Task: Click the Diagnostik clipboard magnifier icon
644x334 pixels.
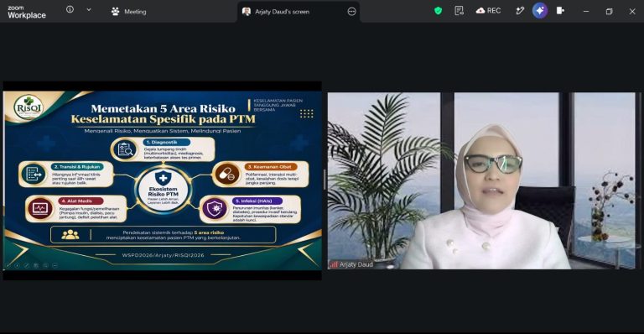Action: point(125,149)
